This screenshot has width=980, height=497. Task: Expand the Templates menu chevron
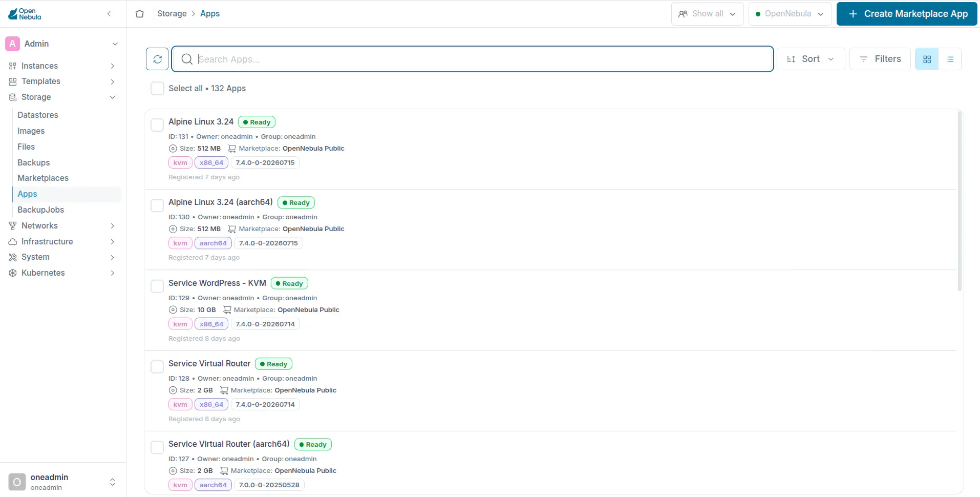[x=113, y=81]
